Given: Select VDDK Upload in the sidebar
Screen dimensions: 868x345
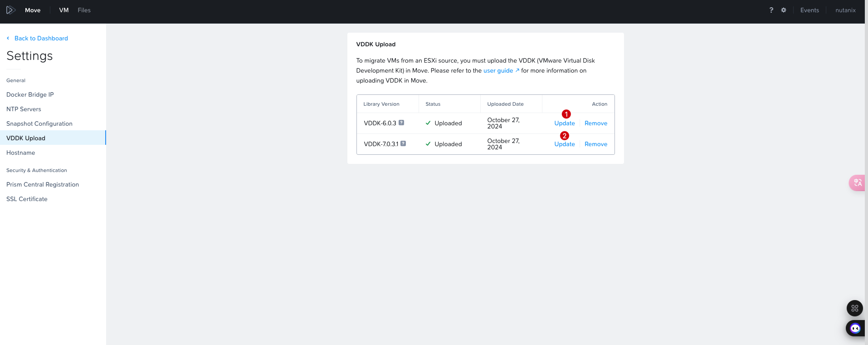Looking at the screenshot, I should pos(53,138).
